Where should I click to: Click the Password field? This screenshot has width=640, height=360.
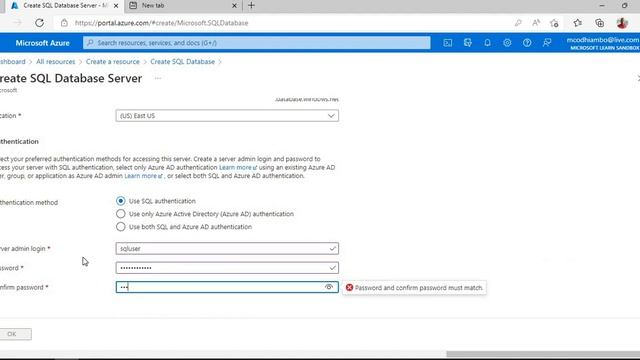(227, 268)
